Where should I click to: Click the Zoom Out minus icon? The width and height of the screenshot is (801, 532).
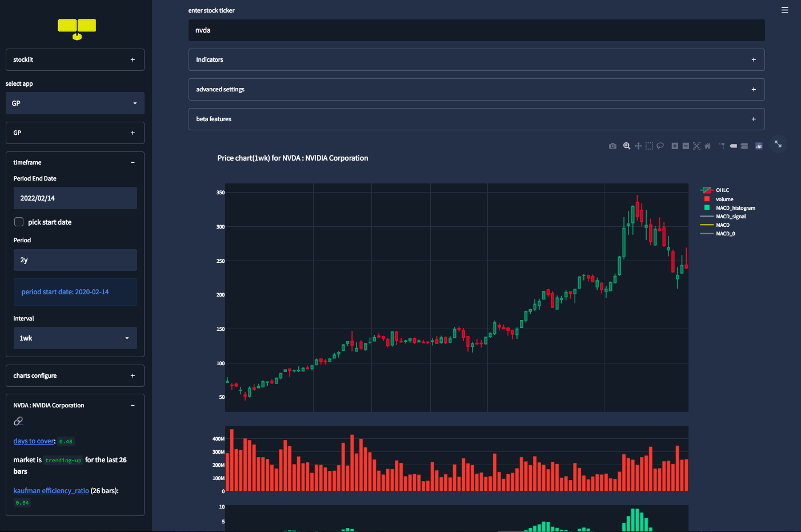[686, 146]
